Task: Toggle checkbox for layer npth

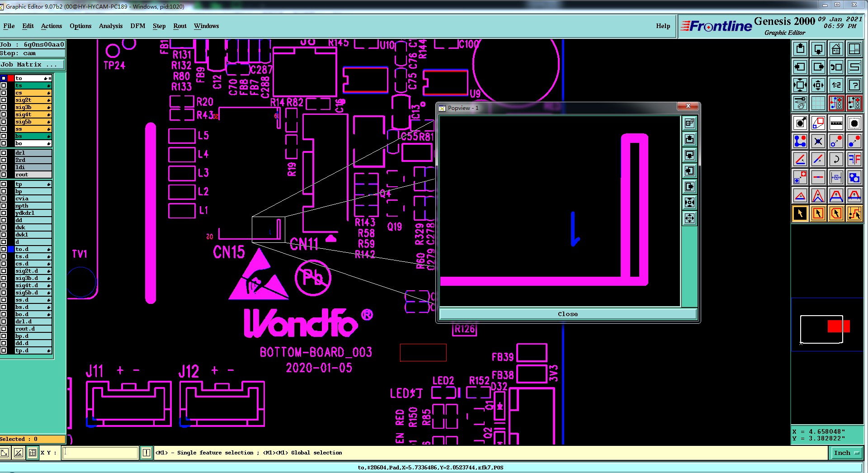Action: (x=4, y=206)
